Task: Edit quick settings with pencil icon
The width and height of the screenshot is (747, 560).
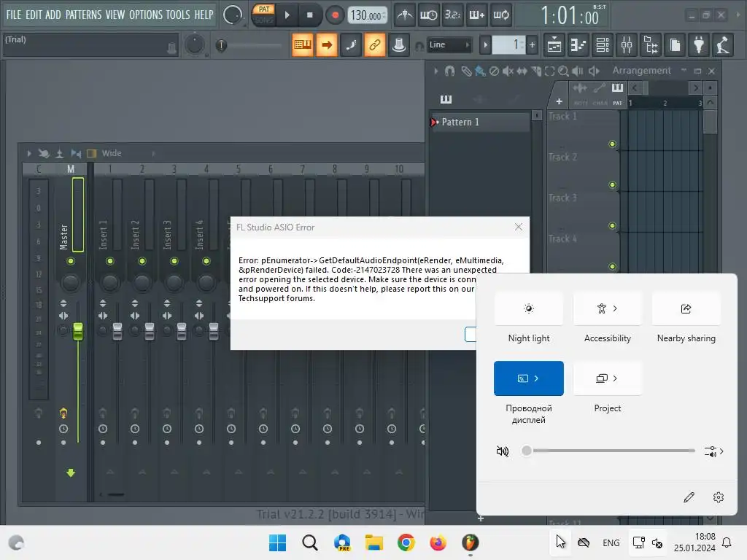Action: [689, 497]
